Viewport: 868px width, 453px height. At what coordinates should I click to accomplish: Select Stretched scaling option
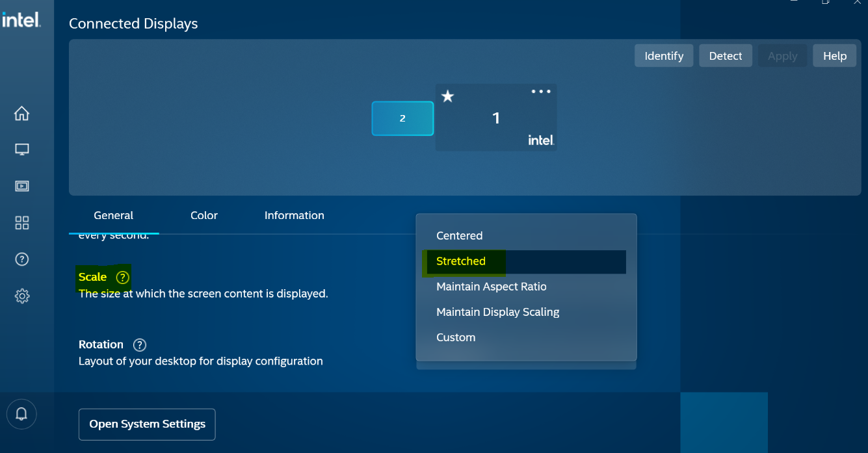click(461, 261)
